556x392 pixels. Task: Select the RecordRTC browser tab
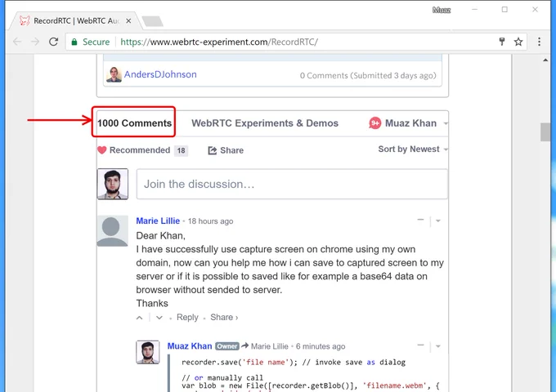(x=75, y=21)
